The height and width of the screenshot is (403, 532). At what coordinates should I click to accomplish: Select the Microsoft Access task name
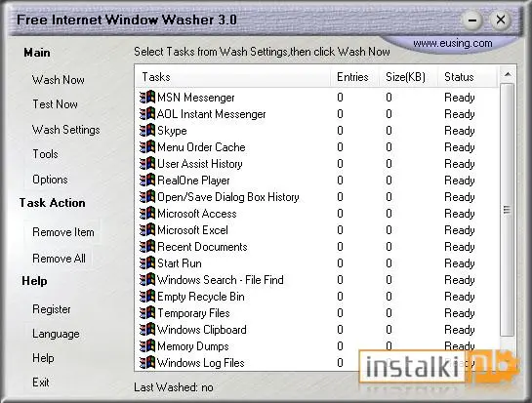tap(197, 214)
